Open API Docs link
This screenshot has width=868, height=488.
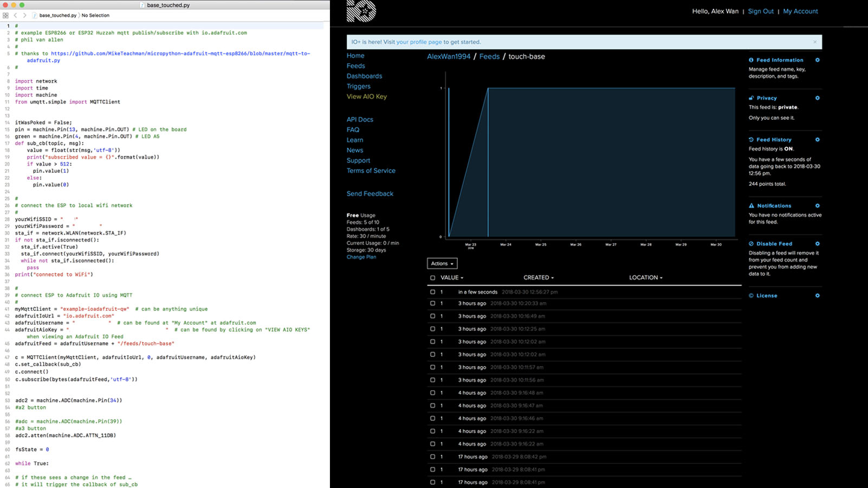coord(360,120)
